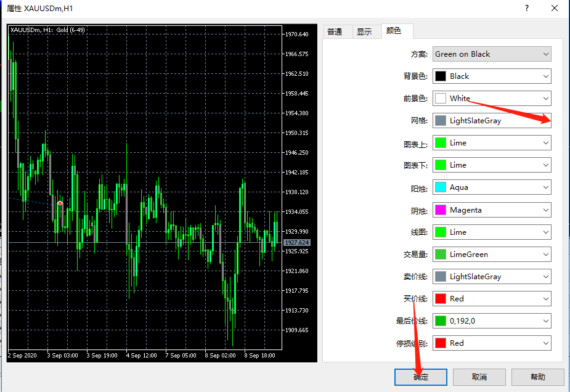This screenshot has height=392, width=570.
Task: Click the 8 Sep 18:00 time label
Action: click(x=259, y=355)
